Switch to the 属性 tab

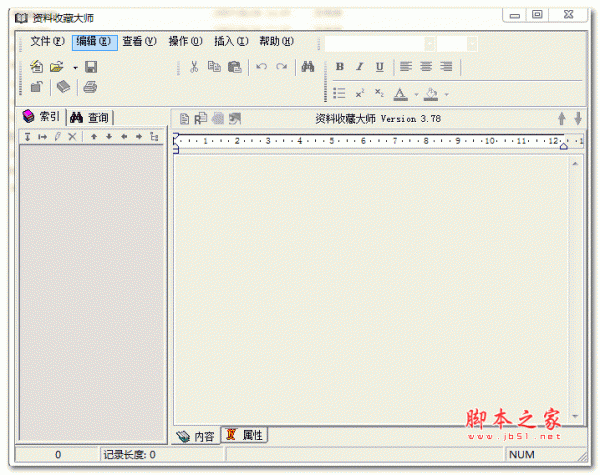pos(245,435)
